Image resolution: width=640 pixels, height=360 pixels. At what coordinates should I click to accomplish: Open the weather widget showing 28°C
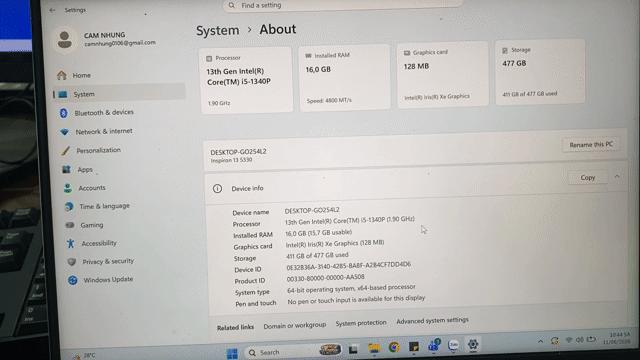(x=84, y=356)
